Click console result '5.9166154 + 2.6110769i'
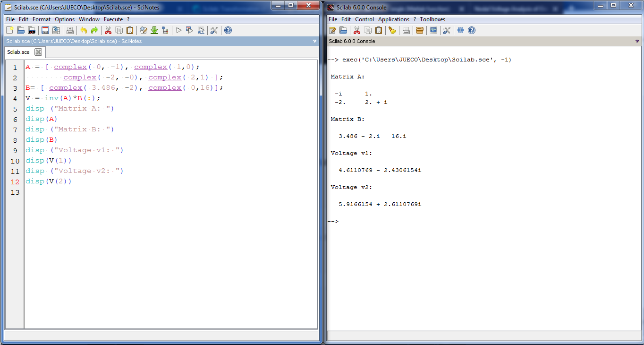The width and height of the screenshot is (644, 345). (x=380, y=204)
